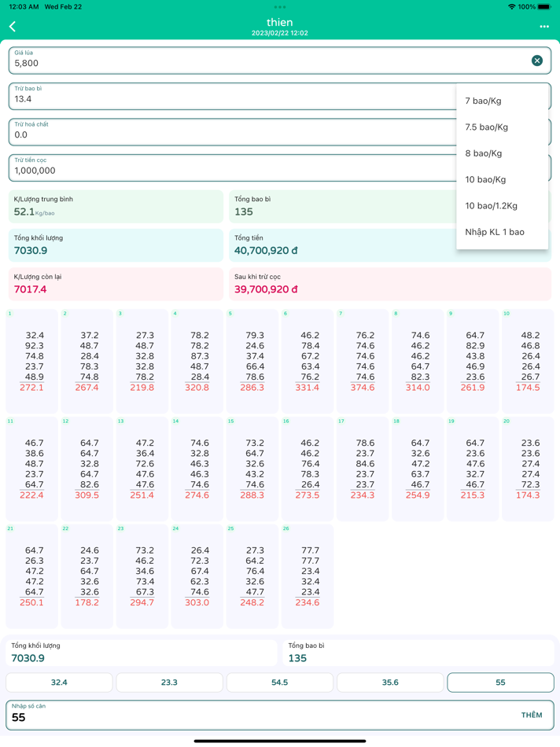Open weight column 14 totaling 274.6

coord(197,469)
